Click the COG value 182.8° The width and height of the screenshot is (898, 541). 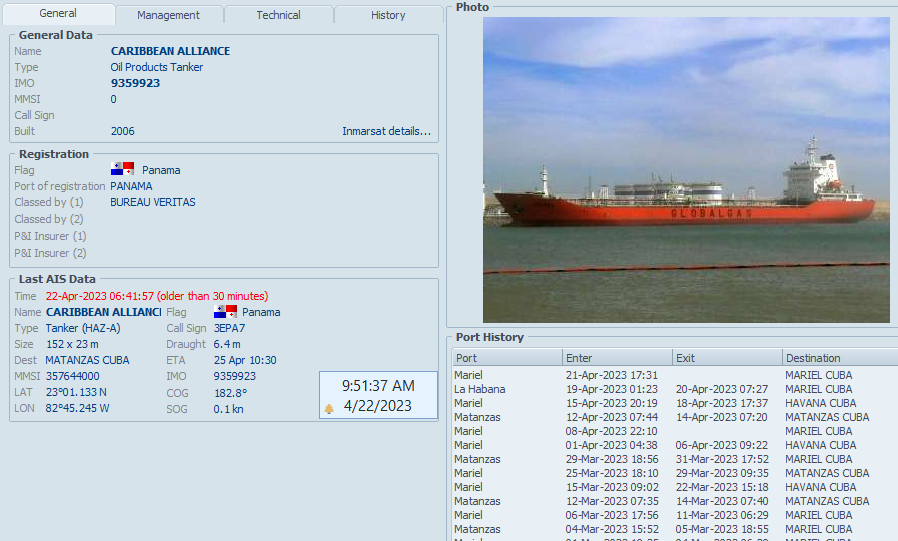[x=230, y=393]
